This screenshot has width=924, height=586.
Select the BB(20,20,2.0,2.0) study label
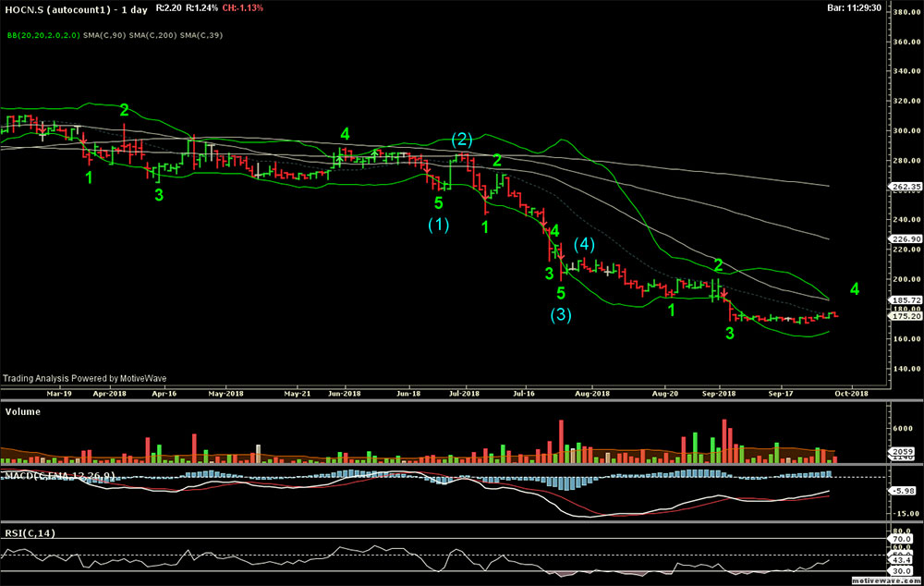point(43,35)
